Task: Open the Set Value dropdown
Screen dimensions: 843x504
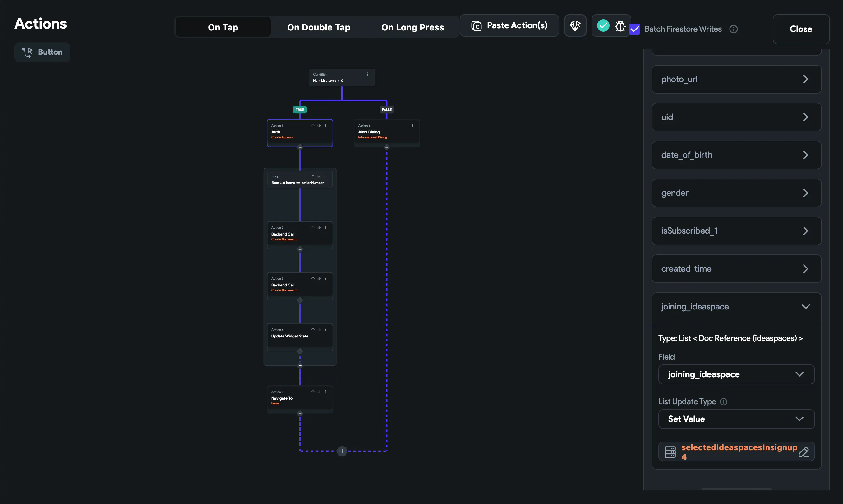Action: [736, 419]
